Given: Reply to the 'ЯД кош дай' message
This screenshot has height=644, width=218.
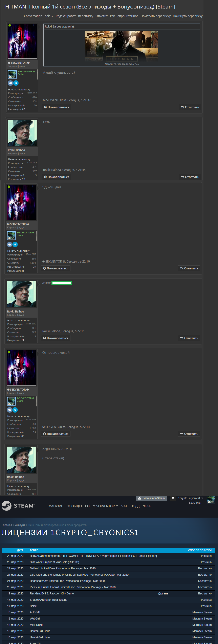Looking at the screenshot, I should [x=189, y=268].
